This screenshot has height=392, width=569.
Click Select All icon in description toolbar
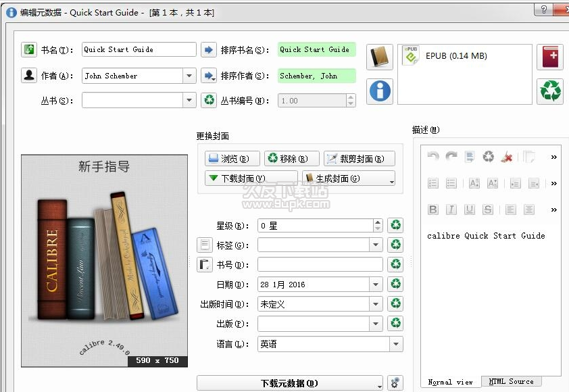point(470,157)
